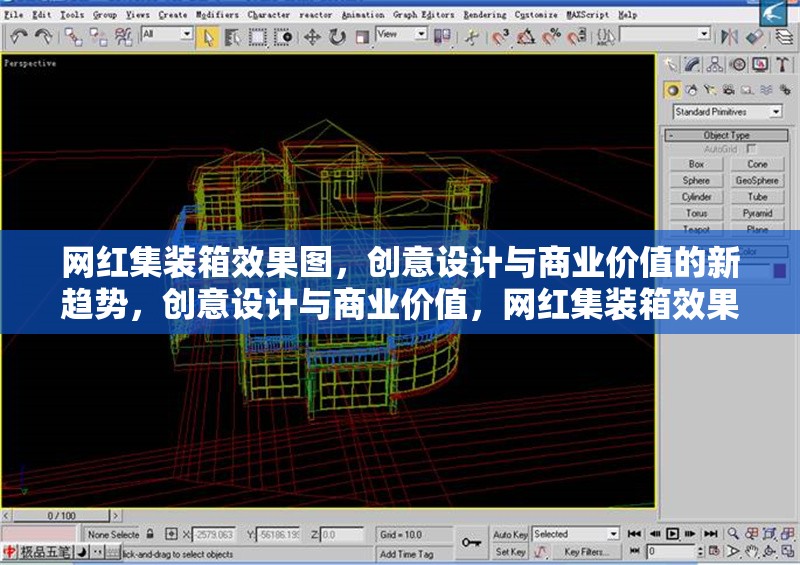Toggle the selection lock padlock
The height and width of the screenshot is (565, 800).
click(150, 534)
